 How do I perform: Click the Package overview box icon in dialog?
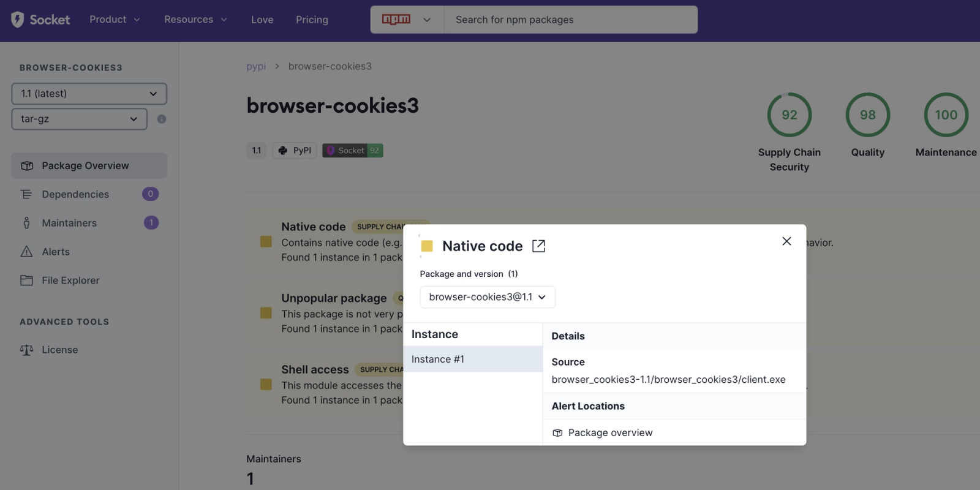(557, 433)
